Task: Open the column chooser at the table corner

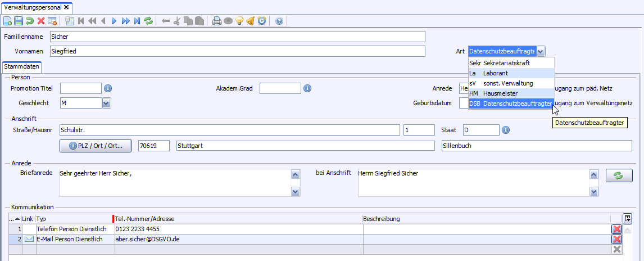Action: point(627,218)
